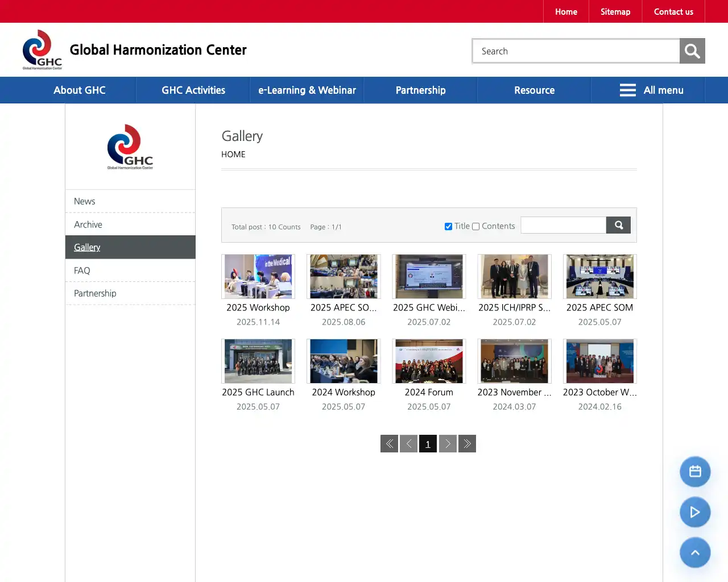Image resolution: width=728 pixels, height=582 pixels.
Task: Click the previous page arrow
Action: pos(408,443)
